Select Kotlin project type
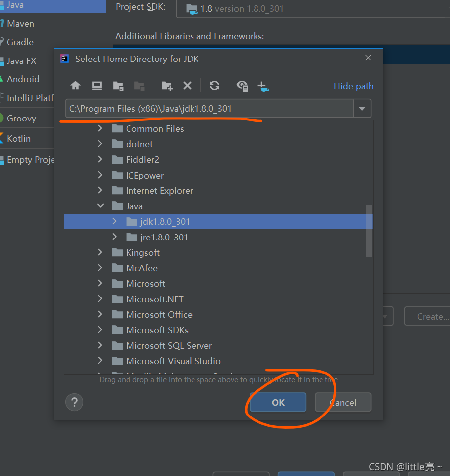The image size is (450, 476). 26,139
